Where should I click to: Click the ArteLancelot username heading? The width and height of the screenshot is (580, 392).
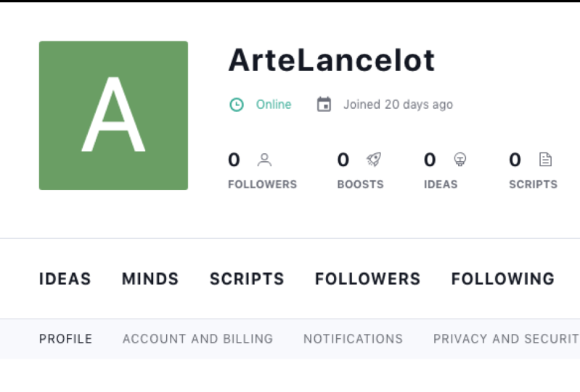coord(332,60)
